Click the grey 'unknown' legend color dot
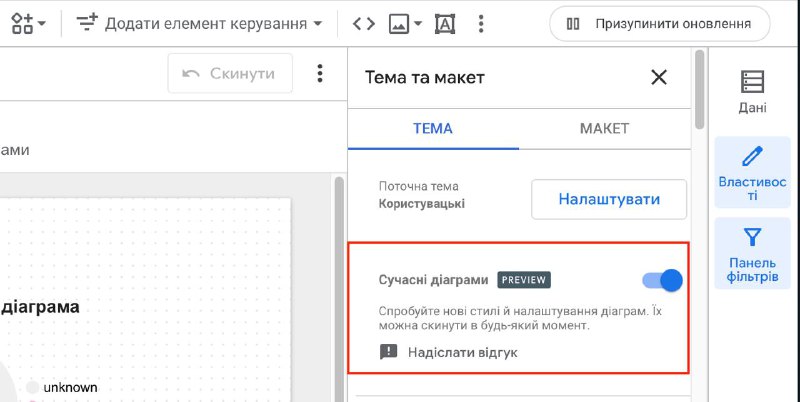Screen dimensions: 800x402 (x=33, y=388)
